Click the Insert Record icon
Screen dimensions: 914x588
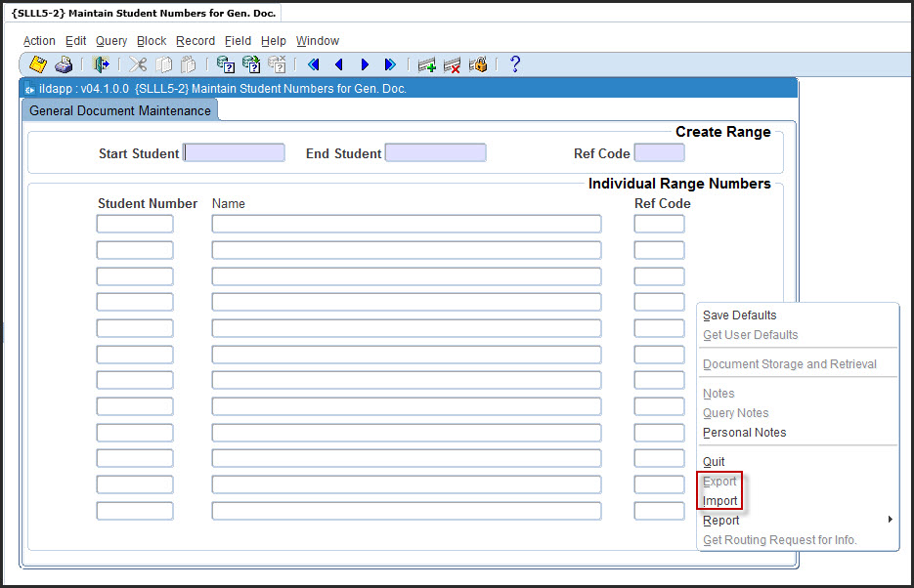[426, 64]
